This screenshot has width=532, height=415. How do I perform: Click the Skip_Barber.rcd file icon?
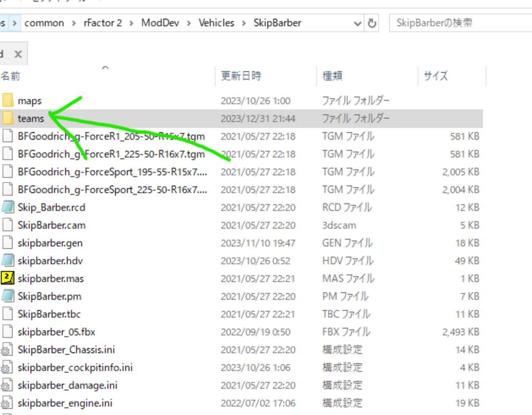(x=7, y=207)
